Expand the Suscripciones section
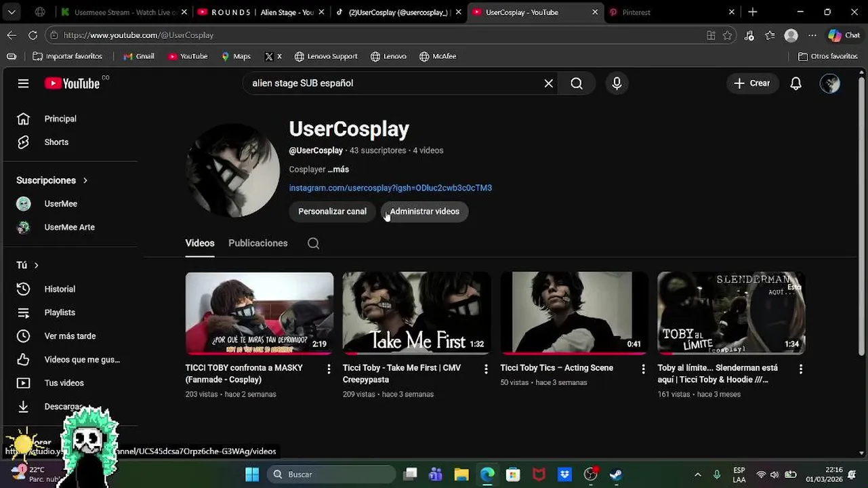This screenshot has width=868, height=488. click(x=52, y=180)
